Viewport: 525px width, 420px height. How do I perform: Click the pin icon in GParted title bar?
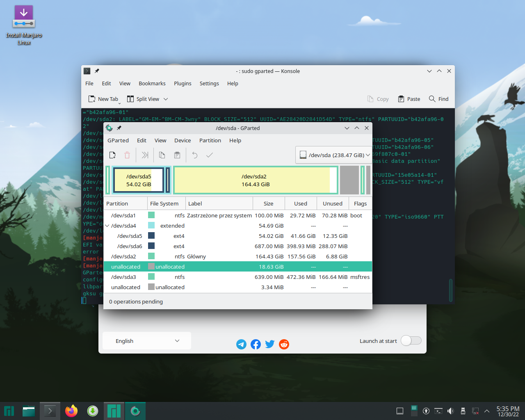click(x=119, y=128)
